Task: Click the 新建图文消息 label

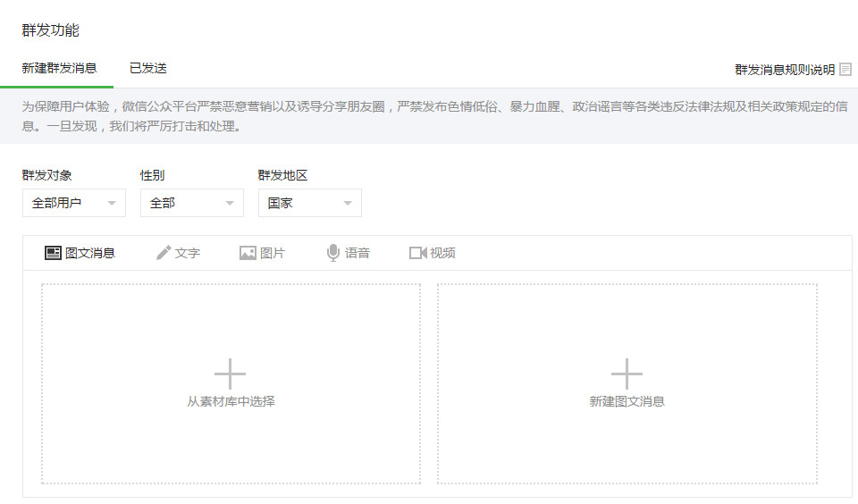Action: (x=627, y=401)
